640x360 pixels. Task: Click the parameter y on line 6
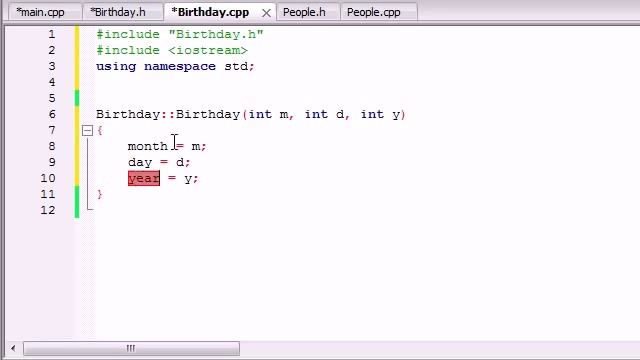point(396,115)
